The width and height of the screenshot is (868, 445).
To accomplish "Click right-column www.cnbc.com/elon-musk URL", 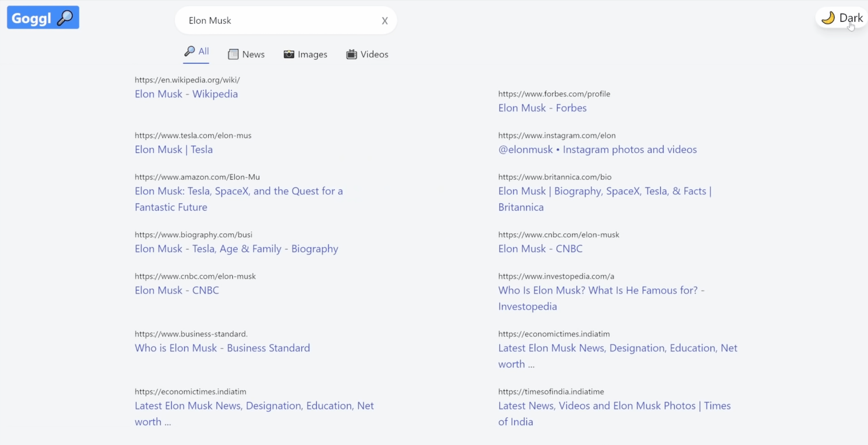I will pos(559,235).
